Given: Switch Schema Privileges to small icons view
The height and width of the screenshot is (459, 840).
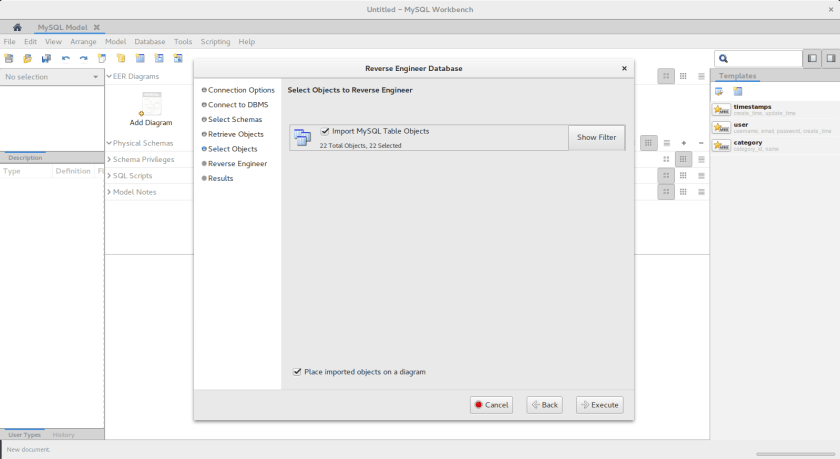Looking at the screenshot, I should pos(683,159).
